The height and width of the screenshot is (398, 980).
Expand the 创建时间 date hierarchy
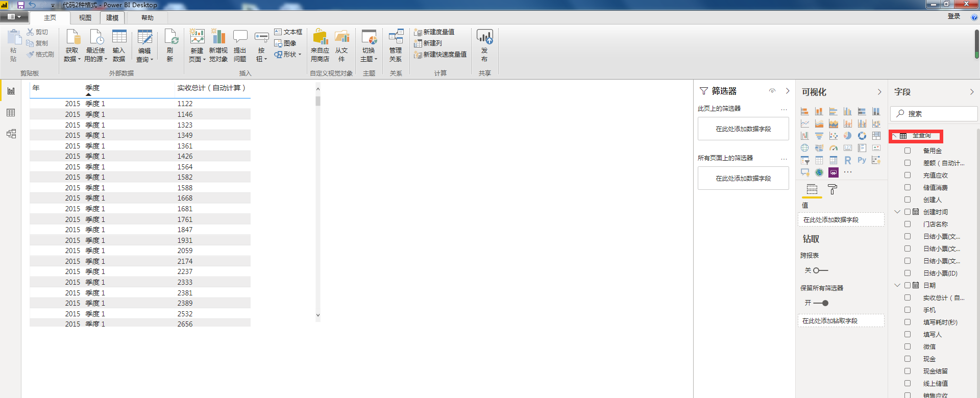[x=897, y=212]
